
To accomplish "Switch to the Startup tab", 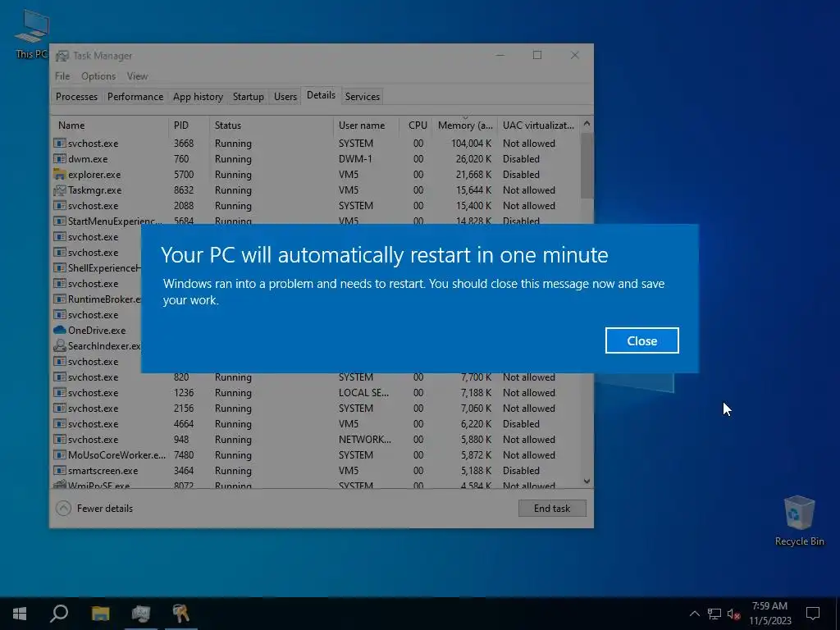I will click(248, 97).
